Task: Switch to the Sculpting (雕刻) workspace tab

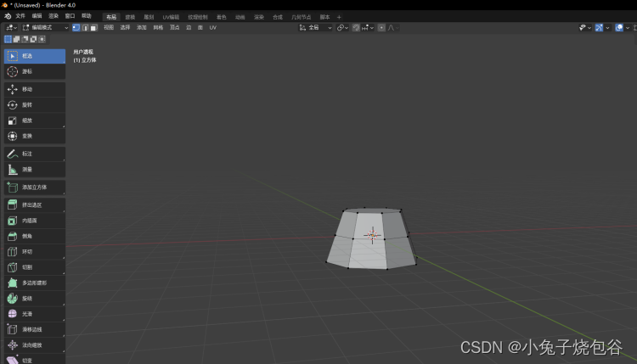Action: tap(149, 17)
